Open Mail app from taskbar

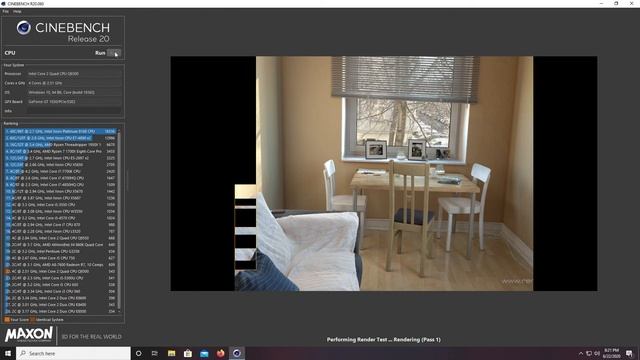click(x=204, y=353)
